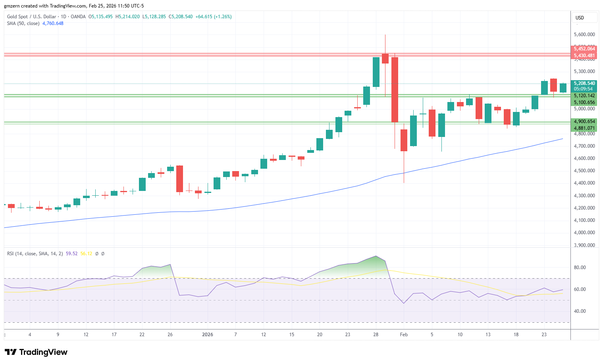Click the green 4,900.654 price tag
Viewport: 603px width, 364px height.
pyautogui.click(x=584, y=121)
